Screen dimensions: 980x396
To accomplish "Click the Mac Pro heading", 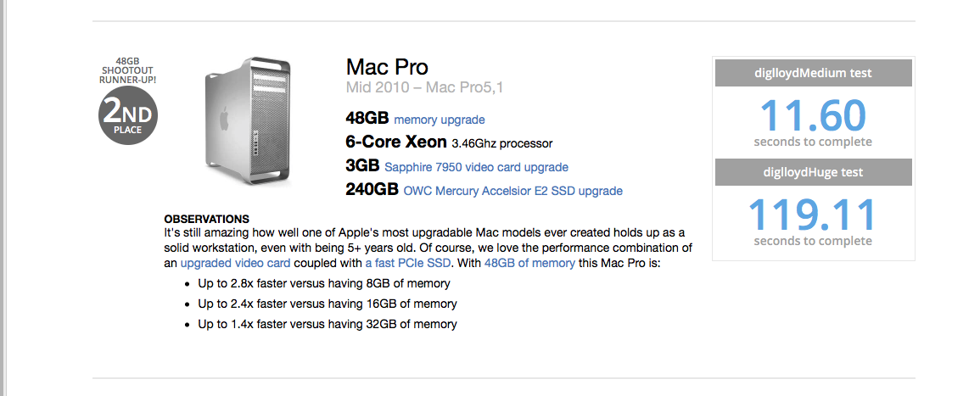I will (387, 67).
